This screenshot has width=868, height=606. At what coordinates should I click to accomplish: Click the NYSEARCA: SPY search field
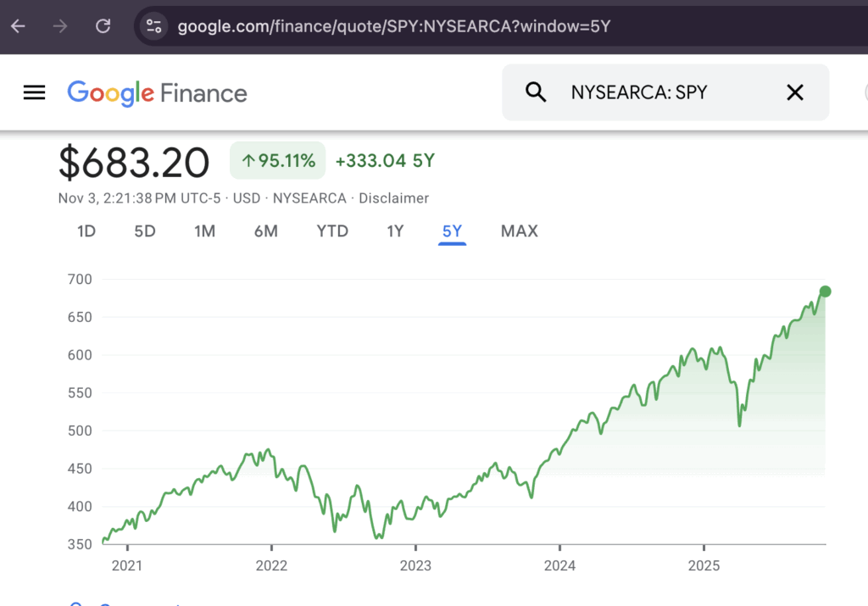661,92
